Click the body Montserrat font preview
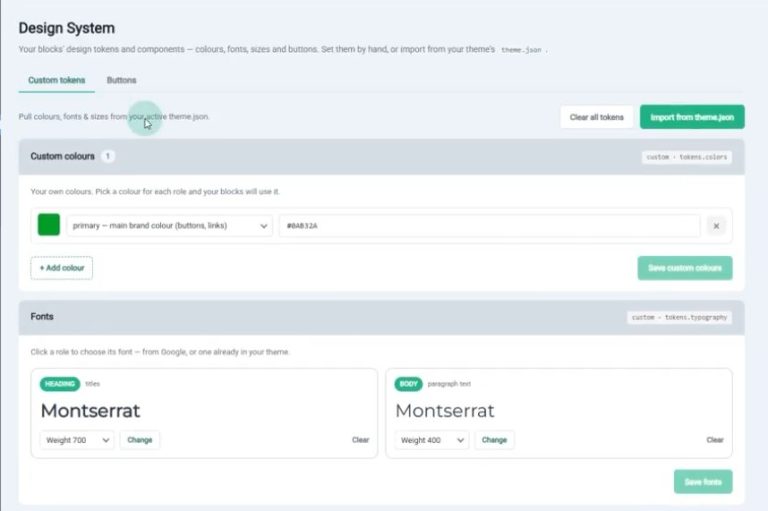 pyautogui.click(x=445, y=411)
